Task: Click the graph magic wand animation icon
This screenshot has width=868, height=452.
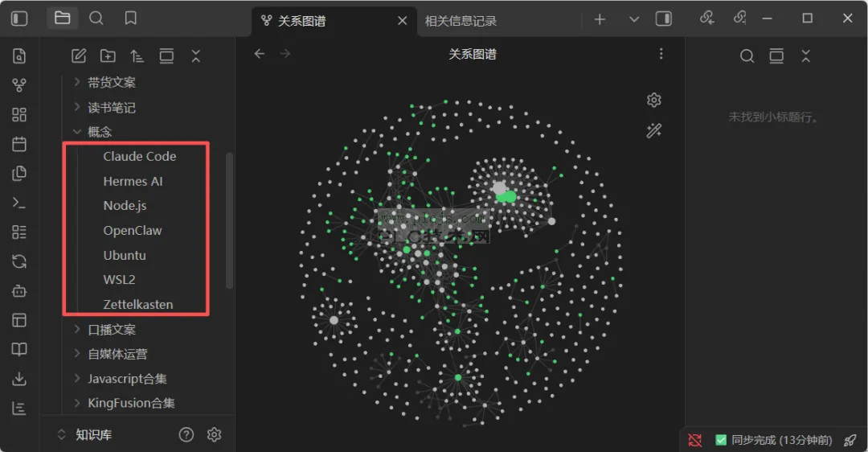Action: tap(653, 131)
